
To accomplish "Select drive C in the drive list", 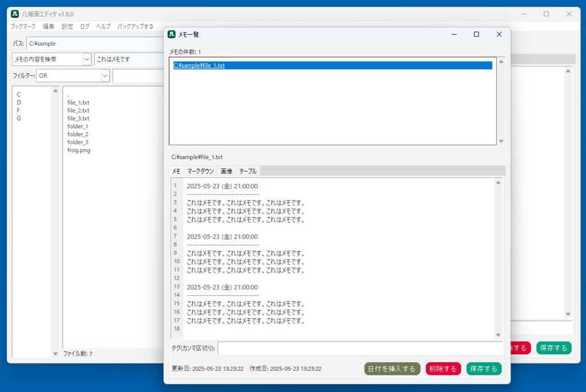I will [x=19, y=94].
